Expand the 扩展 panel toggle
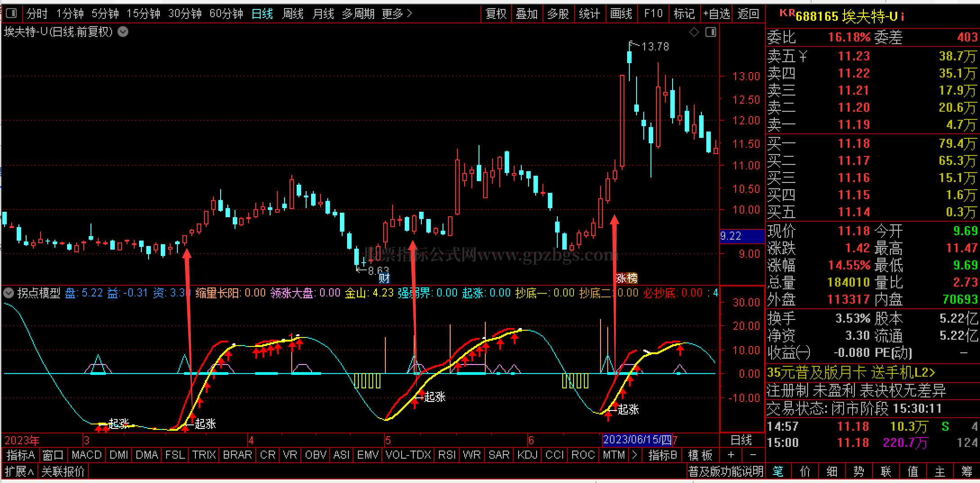The image size is (980, 483). click(19, 472)
